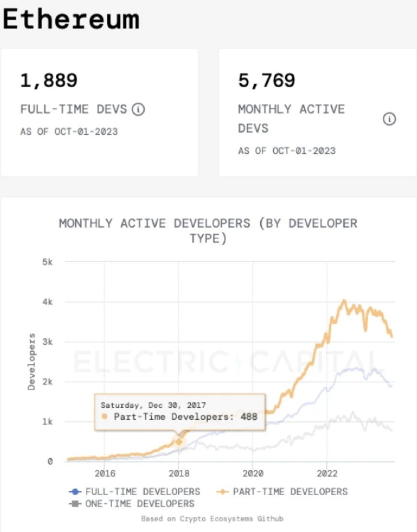Viewport: 417px width, 532px height.
Task: Click the Dec 30, 2017 data point marker
Action: coord(179,441)
